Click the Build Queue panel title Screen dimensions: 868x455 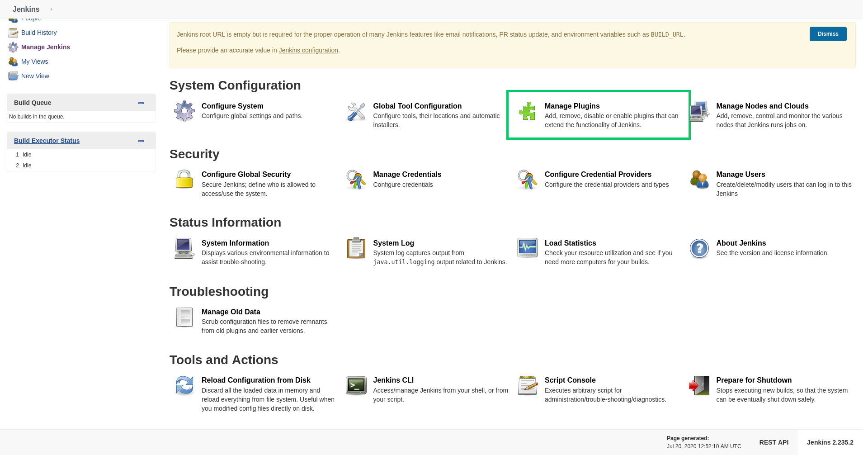(33, 103)
